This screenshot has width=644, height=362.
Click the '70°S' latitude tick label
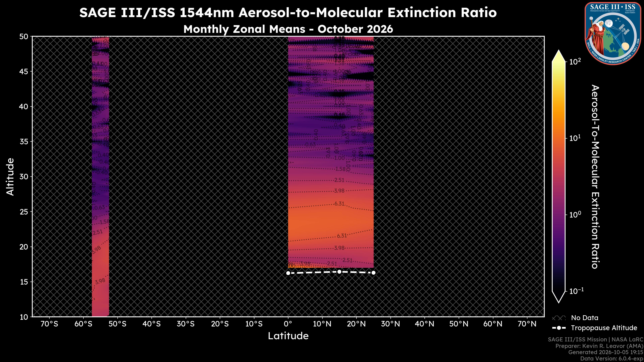[x=49, y=324]
